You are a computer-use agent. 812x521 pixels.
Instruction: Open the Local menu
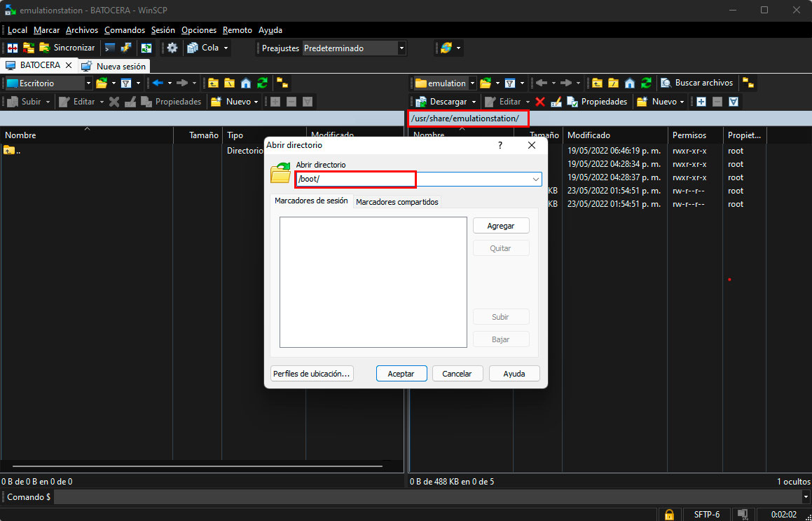[x=17, y=30]
